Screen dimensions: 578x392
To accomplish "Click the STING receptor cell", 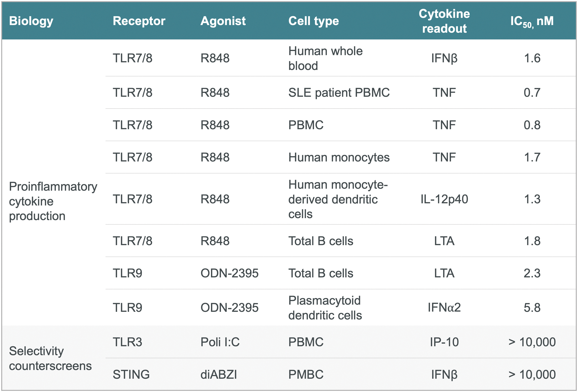I will click(131, 375).
